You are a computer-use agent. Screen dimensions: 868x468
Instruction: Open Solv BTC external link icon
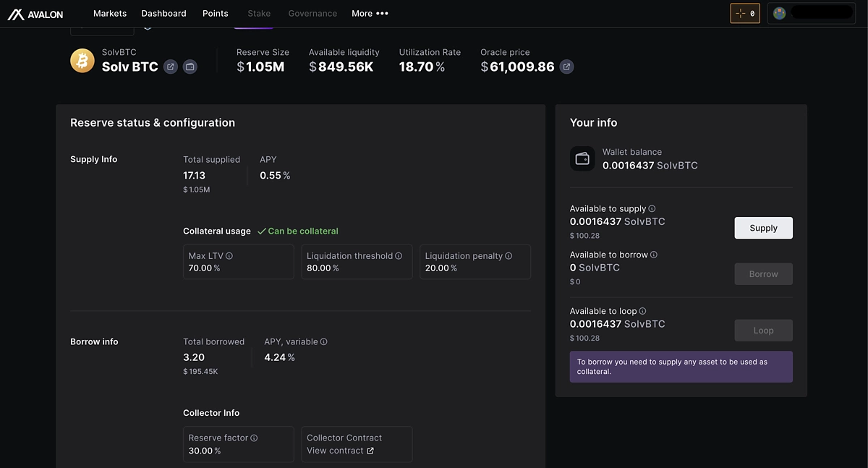[171, 67]
